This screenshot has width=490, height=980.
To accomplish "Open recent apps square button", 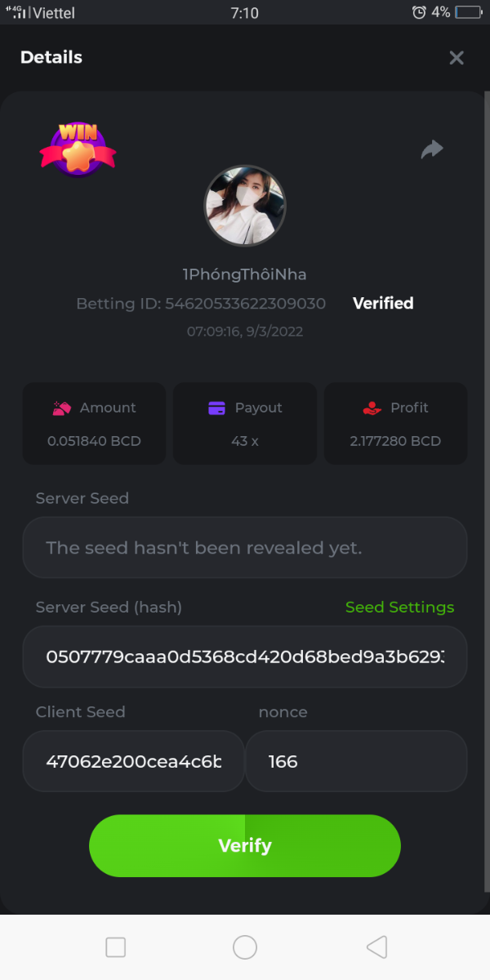I will pos(116,947).
